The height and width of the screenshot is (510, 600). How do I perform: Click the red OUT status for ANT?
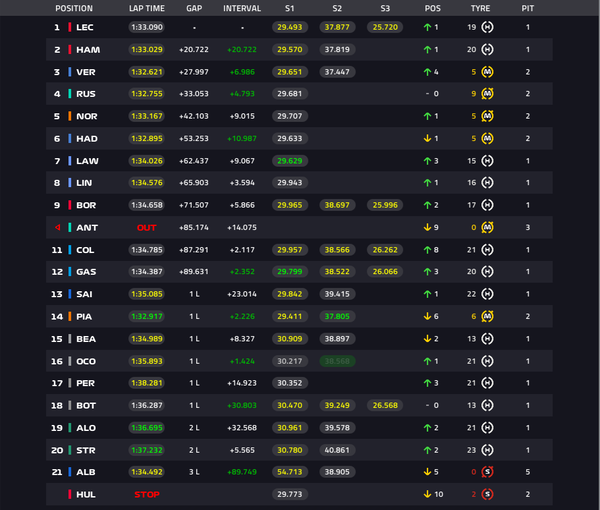click(147, 228)
